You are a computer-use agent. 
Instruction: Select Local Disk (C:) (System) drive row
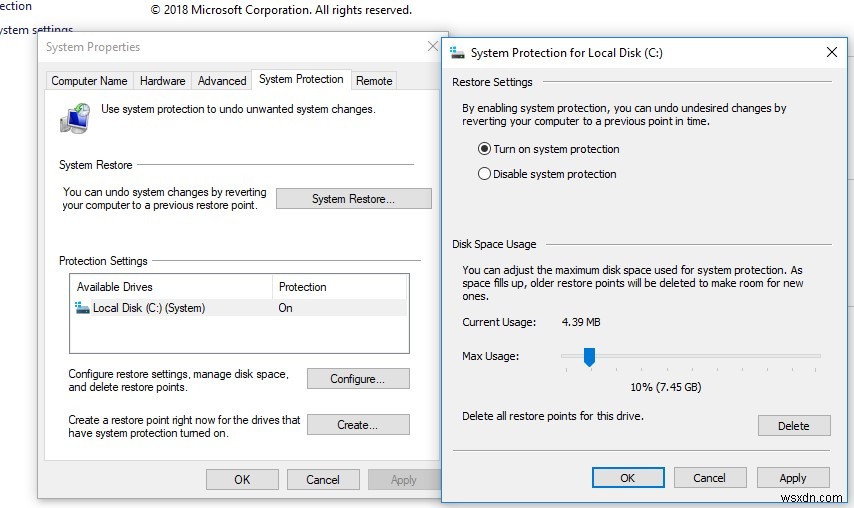click(x=240, y=308)
